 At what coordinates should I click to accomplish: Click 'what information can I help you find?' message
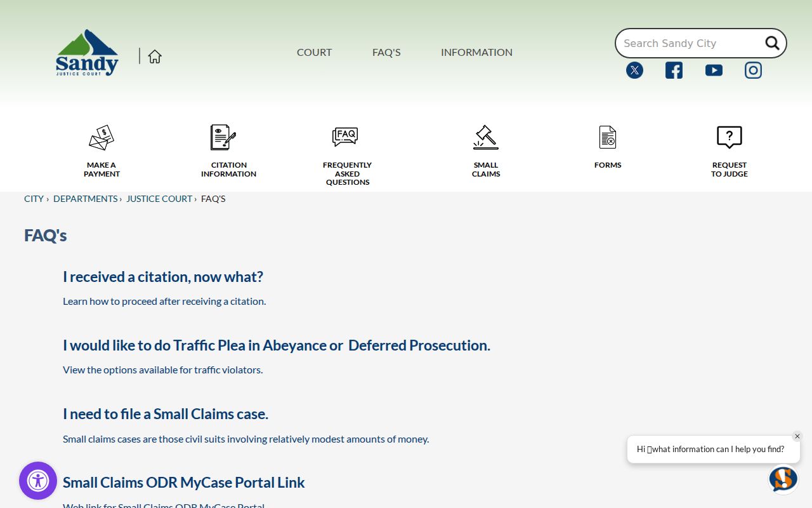[718, 449]
